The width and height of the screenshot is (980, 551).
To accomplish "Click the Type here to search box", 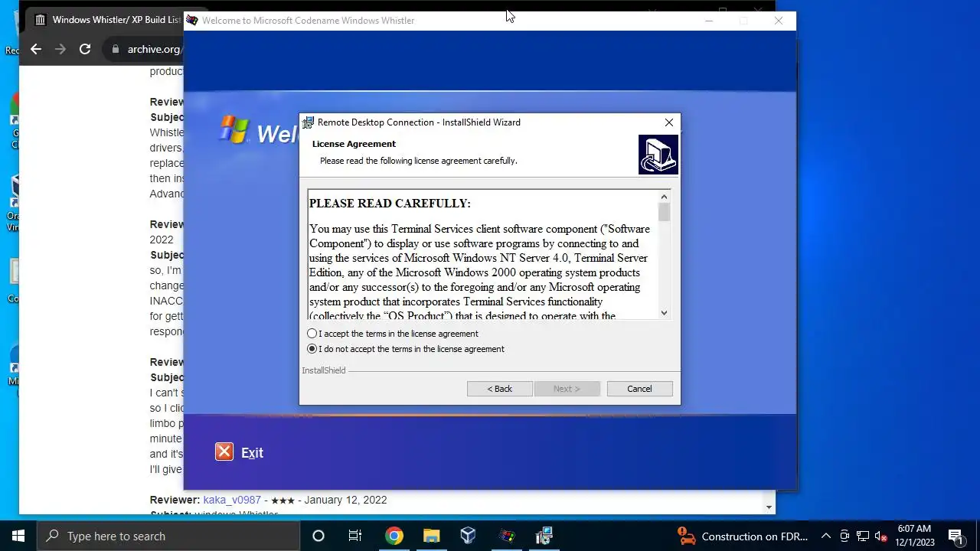I will [168, 536].
